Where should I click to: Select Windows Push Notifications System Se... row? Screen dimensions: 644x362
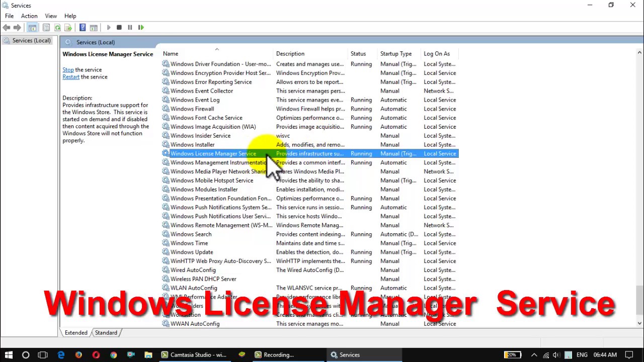[309, 208]
